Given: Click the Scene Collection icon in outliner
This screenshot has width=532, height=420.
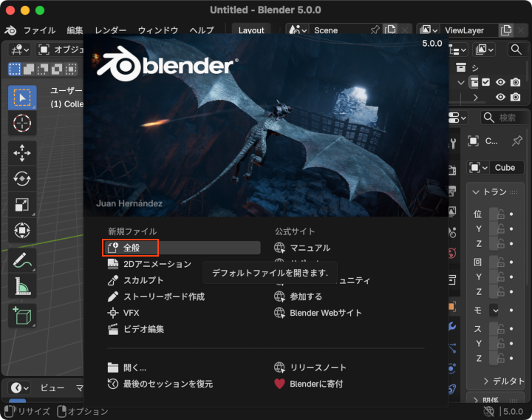Looking at the screenshot, I should tap(461, 67).
